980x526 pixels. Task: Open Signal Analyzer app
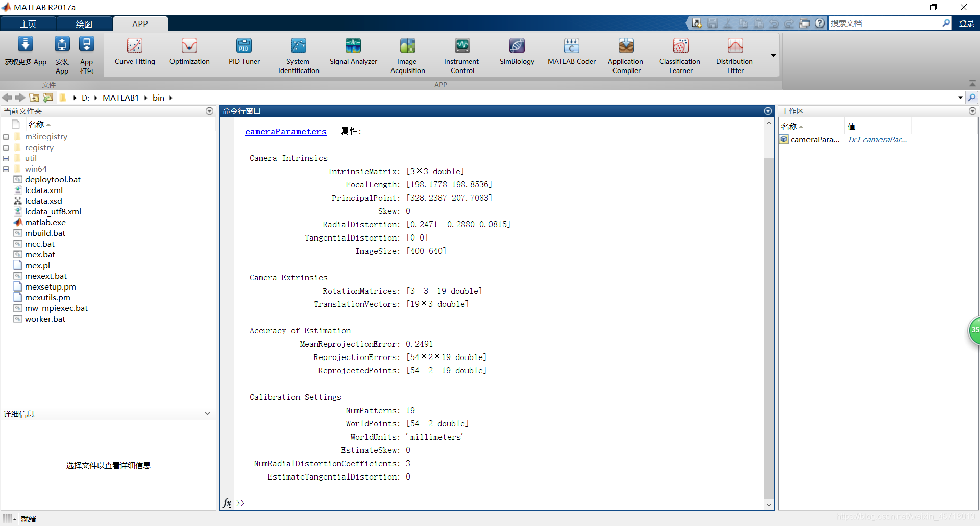click(x=353, y=52)
